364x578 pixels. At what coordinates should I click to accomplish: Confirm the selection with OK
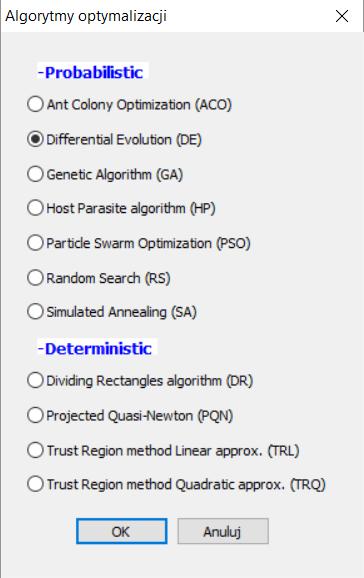click(x=122, y=531)
